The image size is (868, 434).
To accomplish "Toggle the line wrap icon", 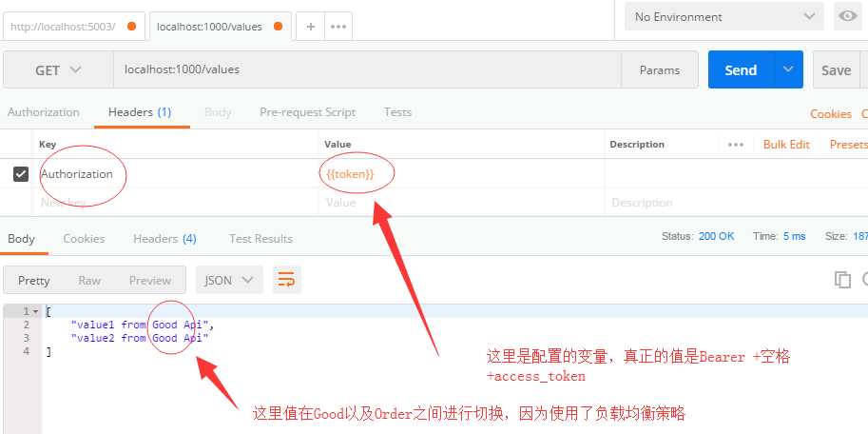I will 287,280.
